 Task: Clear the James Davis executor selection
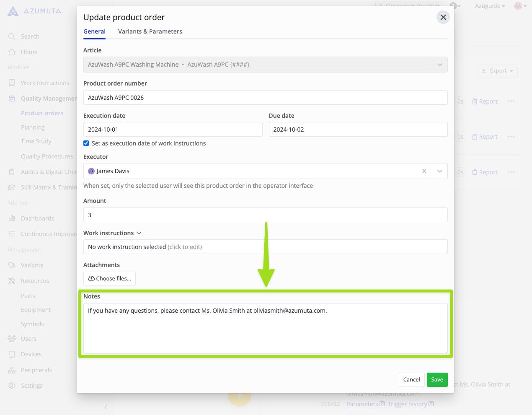pyautogui.click(x=424, y=171)
